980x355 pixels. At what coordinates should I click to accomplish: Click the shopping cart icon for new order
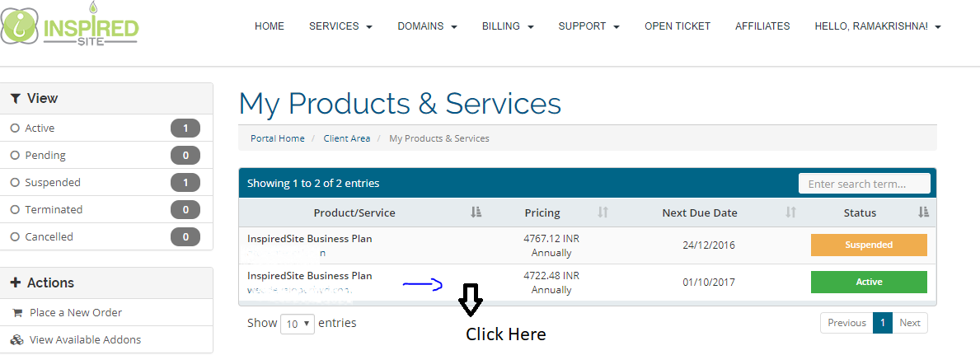[x=16, y=312]
